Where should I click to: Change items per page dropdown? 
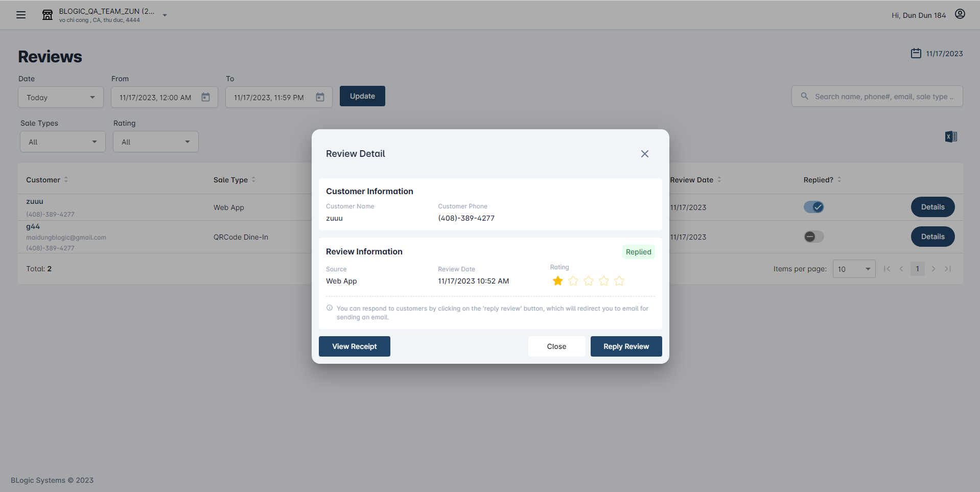pos(853,269)
